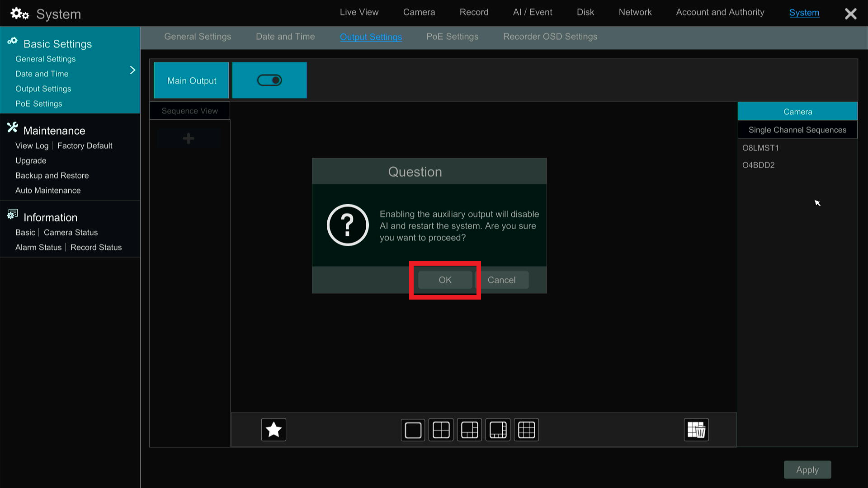This screenshot has height=488, width=868.
Task: Select the 3x3 grid layout icon
Action: pyautogui.click(x=526, y=430)
